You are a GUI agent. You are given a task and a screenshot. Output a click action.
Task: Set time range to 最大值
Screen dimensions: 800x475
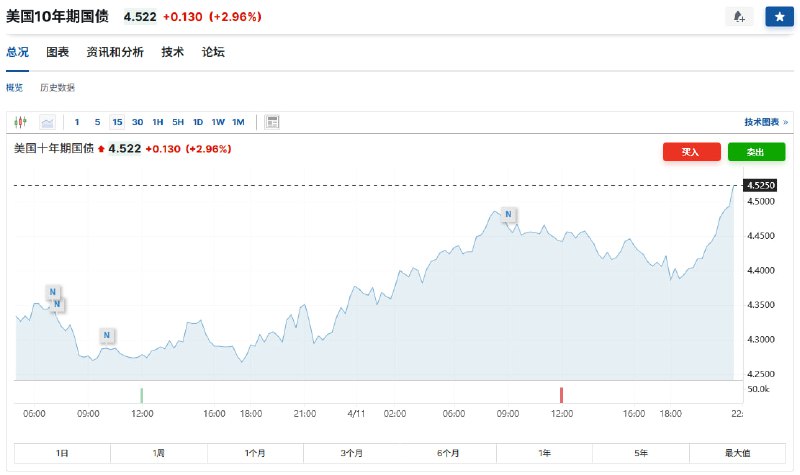click(x=738, y=453)
